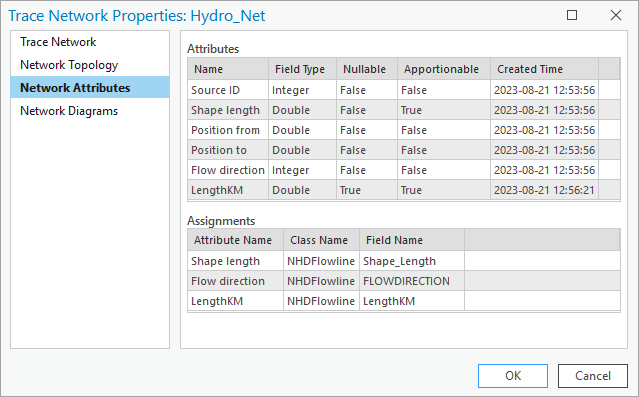The width and height of the screenshot is (639, 397).
Task: Click LengthKM field name in Assignments
Action: tap(412, 301)
